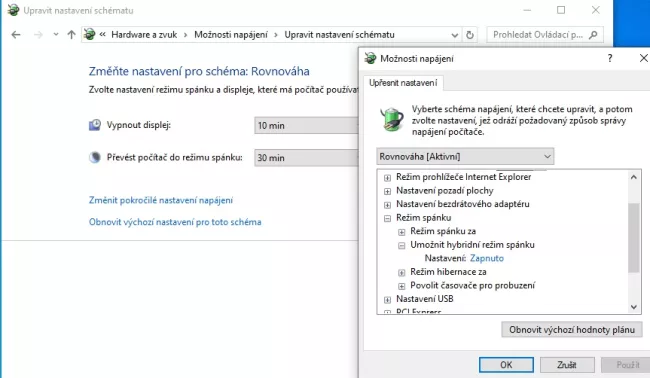Select the 'Upřesnit nastavení' tab
This screenshot has height=378, width=650.
tap(403, 83)
